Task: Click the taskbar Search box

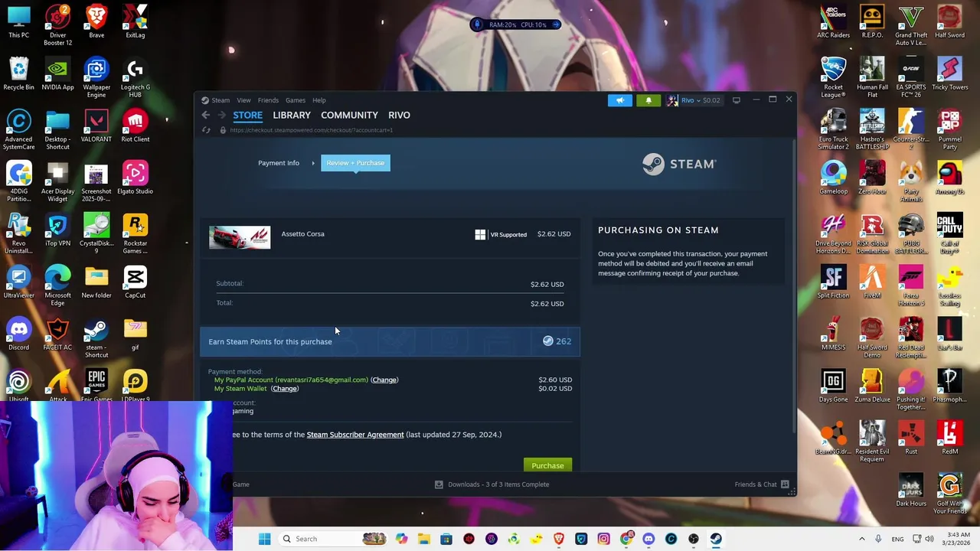Action: tap(334, 539)
